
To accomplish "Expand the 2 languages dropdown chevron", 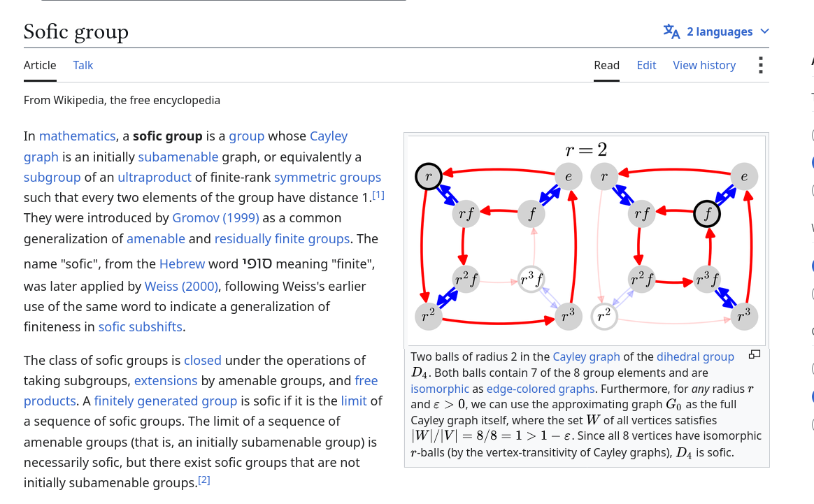I will pyautogui.click(x=764, y=31).
